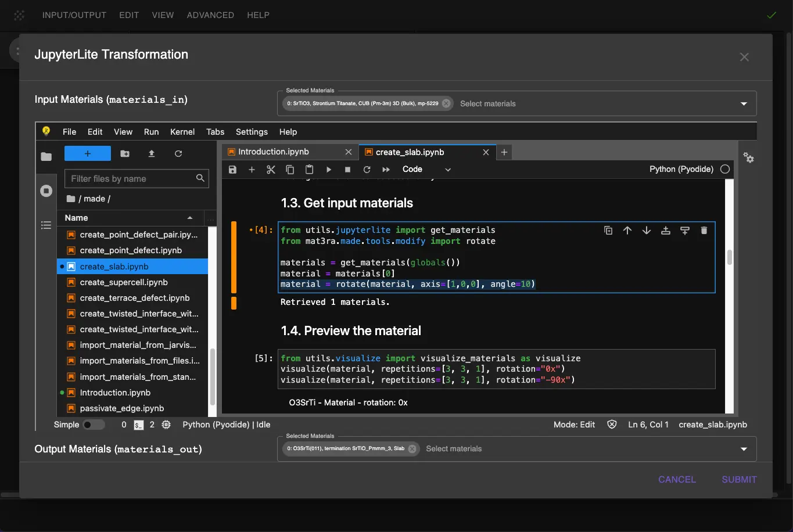Viewport: 793px width, 532px height.
Task: Toggle the Simple mode switch
Action: click(93, 425)
